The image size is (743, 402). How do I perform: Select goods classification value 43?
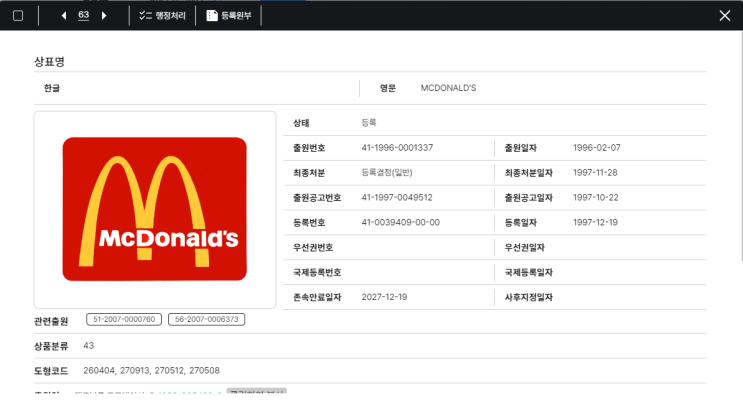[89, 346]
